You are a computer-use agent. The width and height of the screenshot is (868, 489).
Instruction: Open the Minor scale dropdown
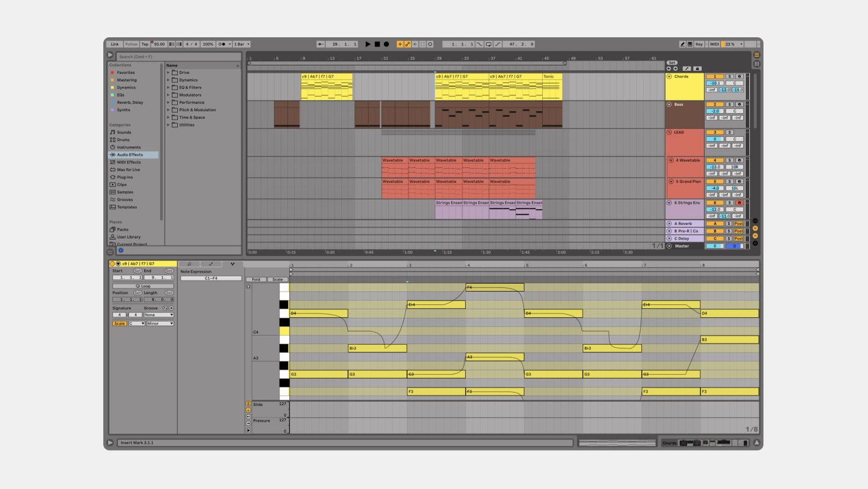coord(160,323)
